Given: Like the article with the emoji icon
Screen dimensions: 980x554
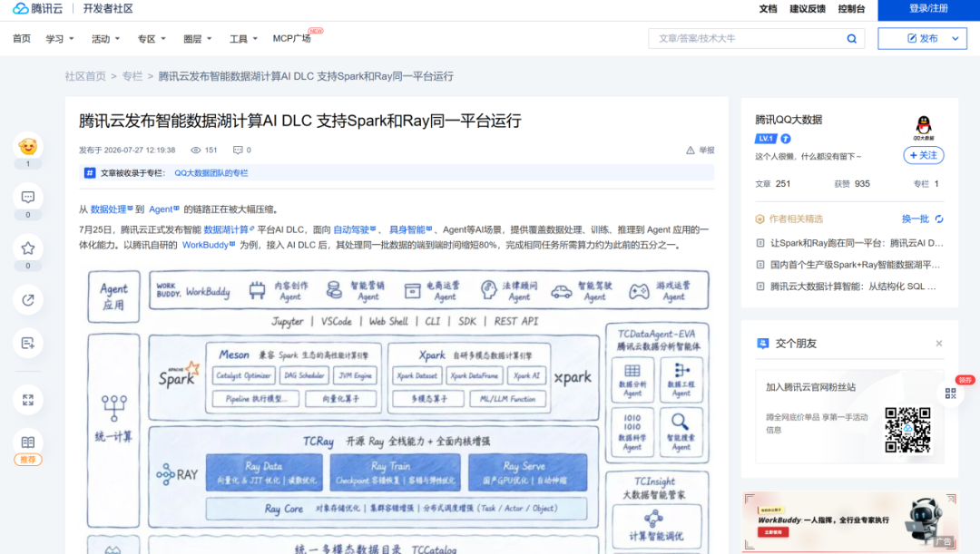Looking at the screenshot, I should [28, 147].
